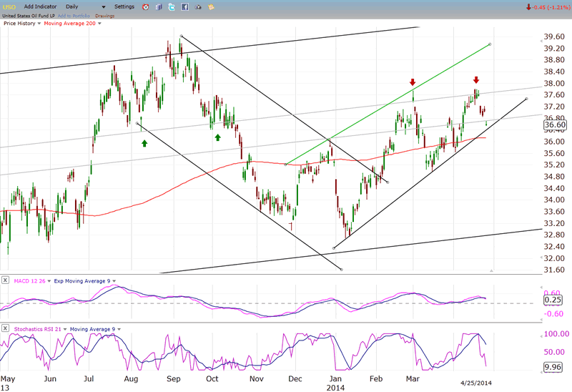This screenshot has height=392, width=572.
Task: Click the yellow note icon in the toolbar
Action: (x=210, y=6)
